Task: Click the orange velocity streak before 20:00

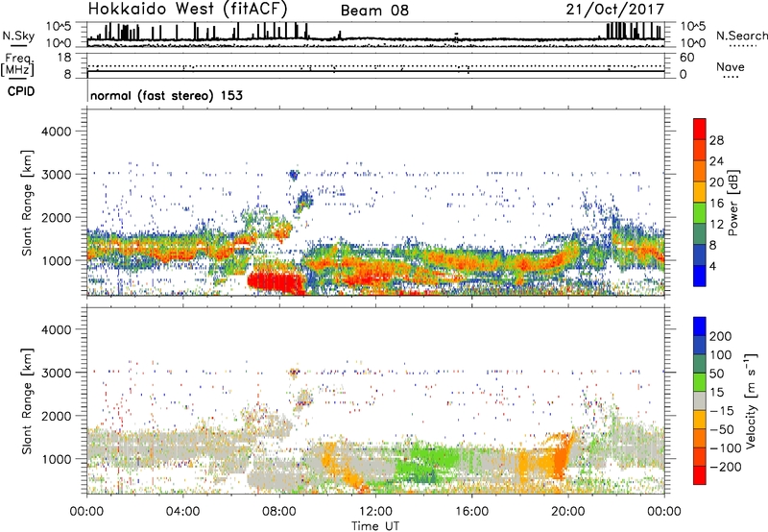Action: click(559, 457)
